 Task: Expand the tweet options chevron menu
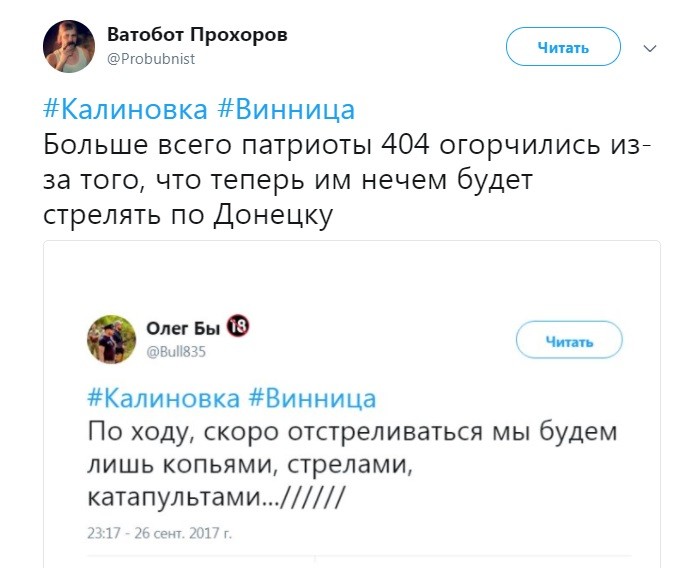650,48
